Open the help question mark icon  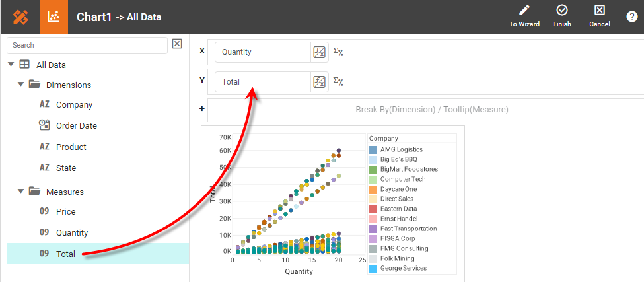631,17
